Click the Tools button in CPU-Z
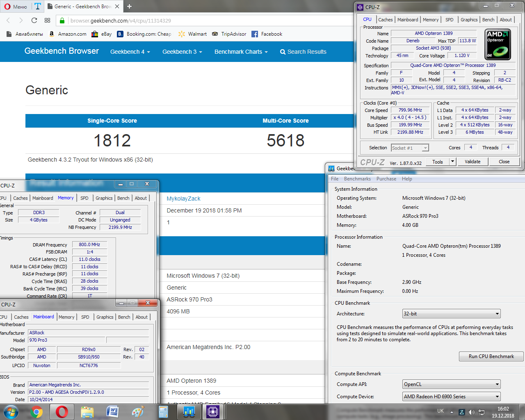The height and width of the screenshot is (420, 525). click(x=438, y=162)
